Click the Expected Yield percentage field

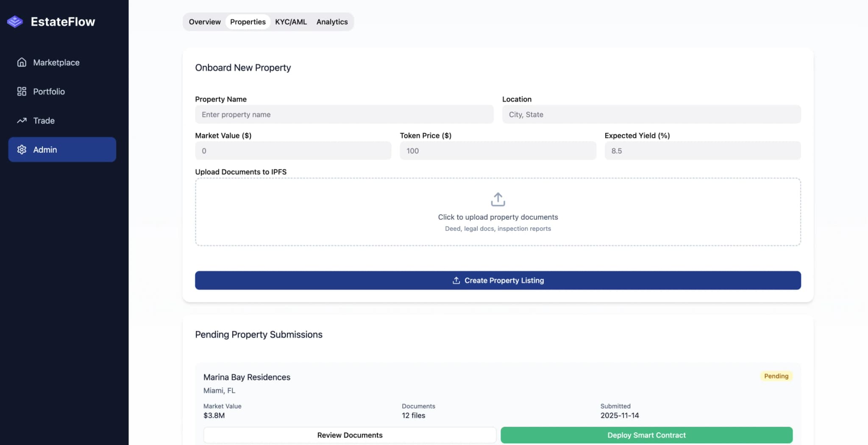[702, 151]
